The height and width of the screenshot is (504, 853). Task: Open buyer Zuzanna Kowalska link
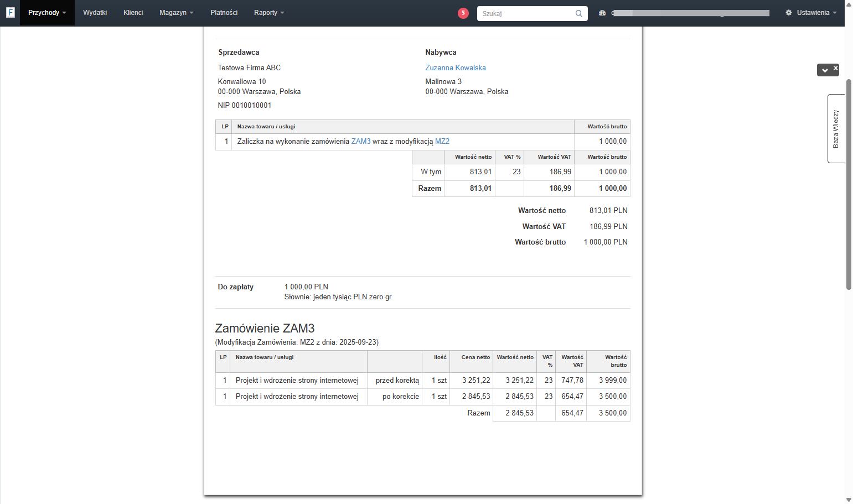[456, 67]
